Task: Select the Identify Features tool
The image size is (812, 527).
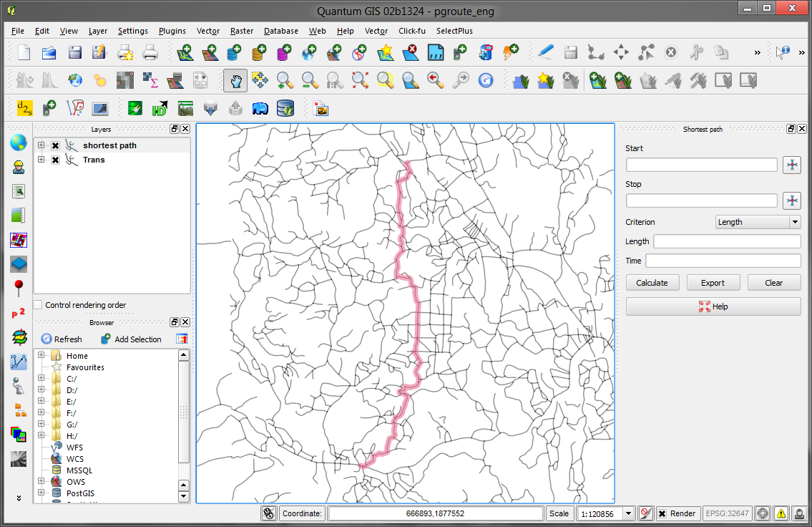Action: [x=783, y=52]
